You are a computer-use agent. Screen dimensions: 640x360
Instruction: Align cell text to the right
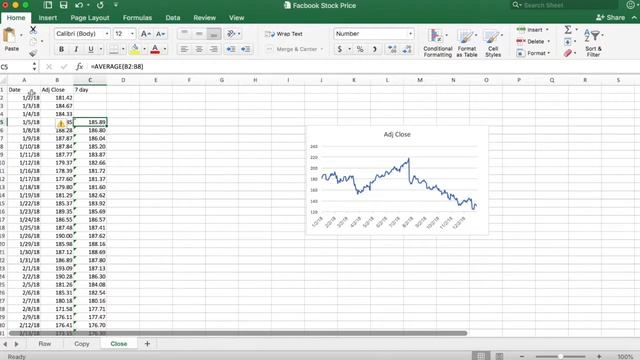pos(213,49)
